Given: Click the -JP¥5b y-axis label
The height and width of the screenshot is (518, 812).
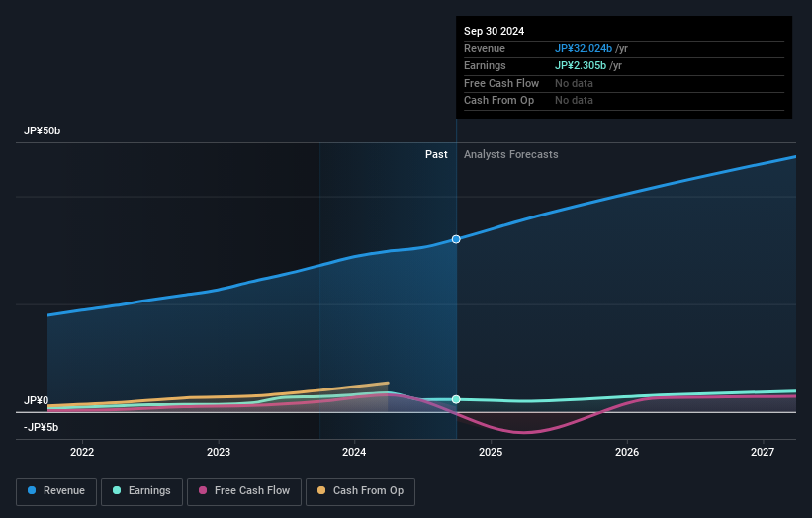Looking at the screenshot, I should coord(41,427).
